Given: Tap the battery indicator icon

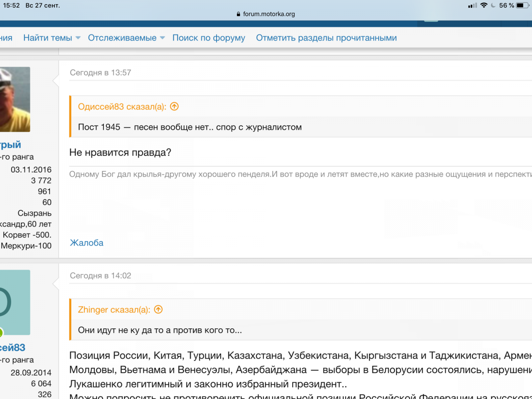Looking at the screenshot, I should click(522, 5).
